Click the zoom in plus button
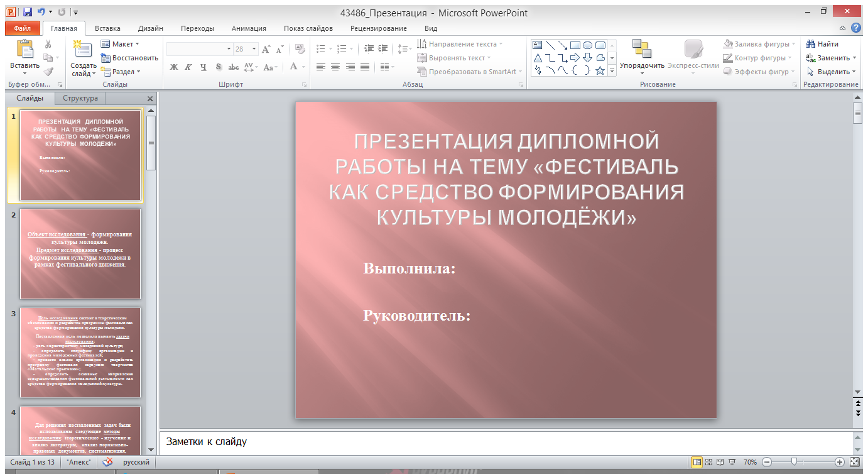 840,462
